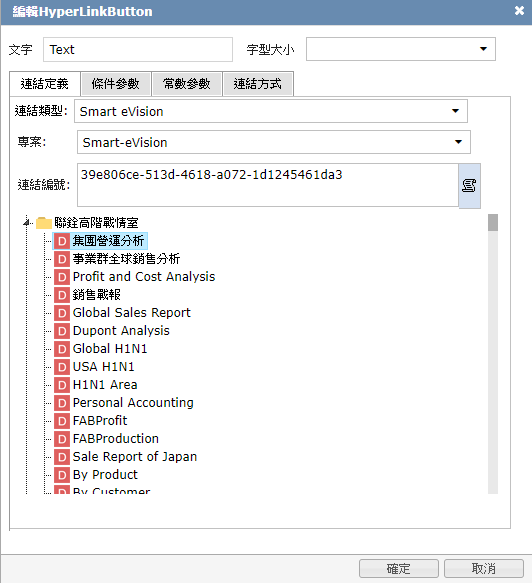The height and width of the screenshot is (583, 532).
Task: Click into the 文字 Text input field
Action: point(138,49)
